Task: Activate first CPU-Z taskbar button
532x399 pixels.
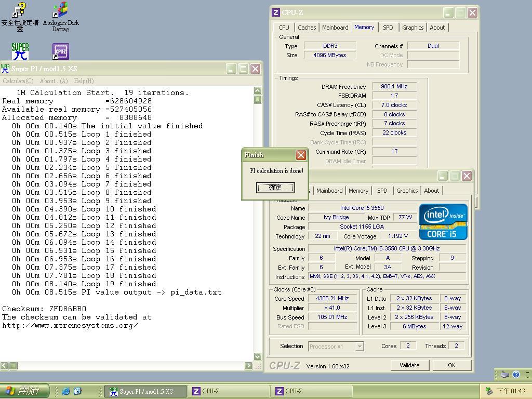Action: (x=229, y=391)
